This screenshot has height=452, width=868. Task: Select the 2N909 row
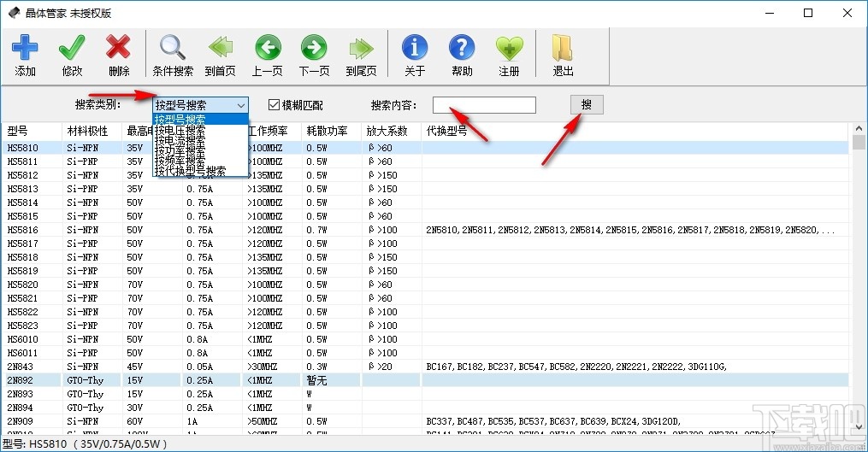click(425, 421)
